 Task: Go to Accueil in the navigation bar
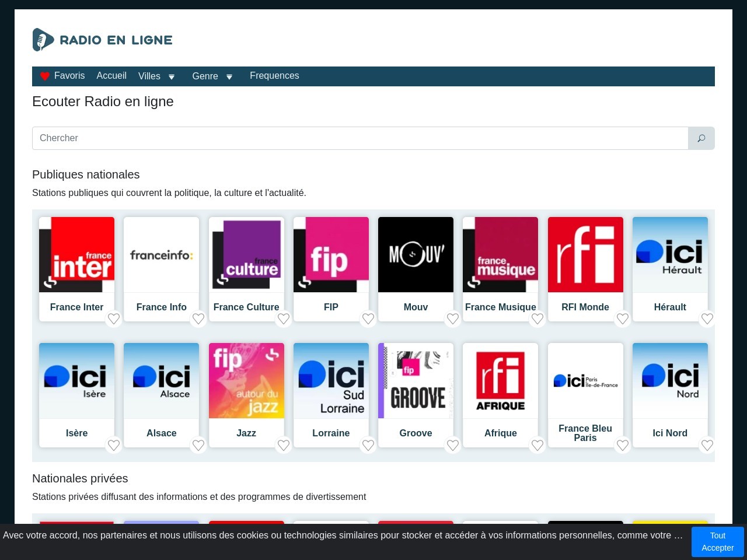111,76
